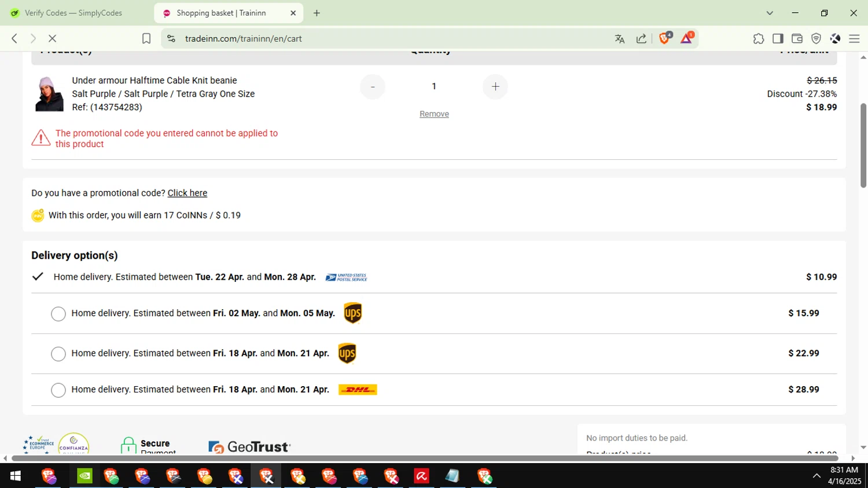Click the GeoTrust security logo
This screenshot has width=868, height=488.
click(249, 446)
